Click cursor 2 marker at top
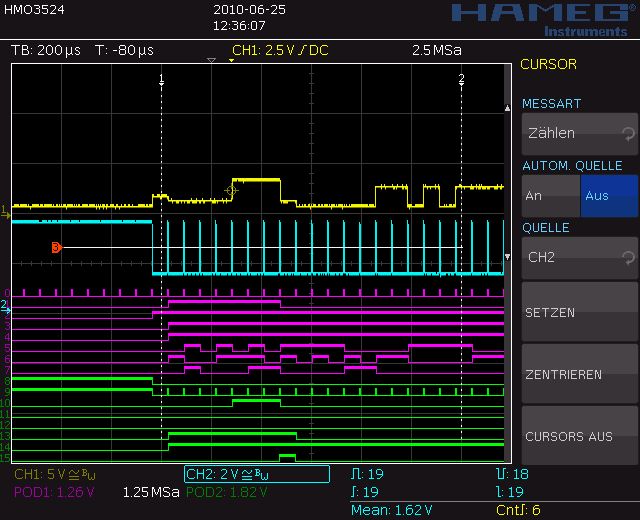This screenshot has width=640, height=520. [x=461, y=79]
